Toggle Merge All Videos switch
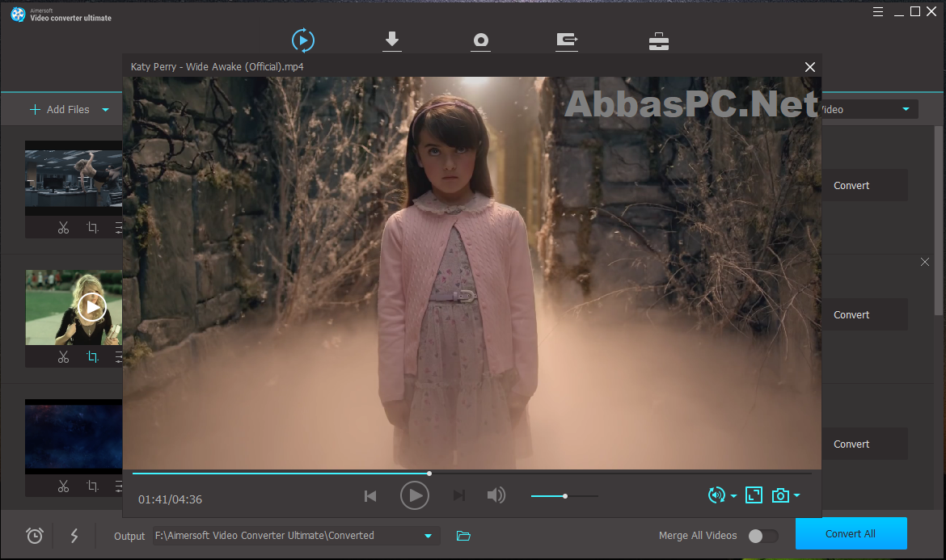Viewport: 946px width, 560px height. point(763,536)
